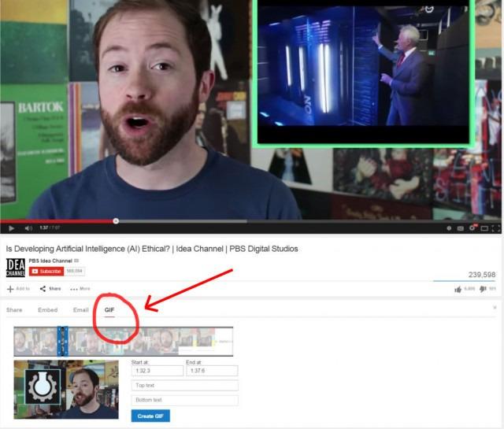Image resolution: width=504 pixels, height=429 pixels.
Task: Open the video settings gear icon
Action: [x=472, y=227]
